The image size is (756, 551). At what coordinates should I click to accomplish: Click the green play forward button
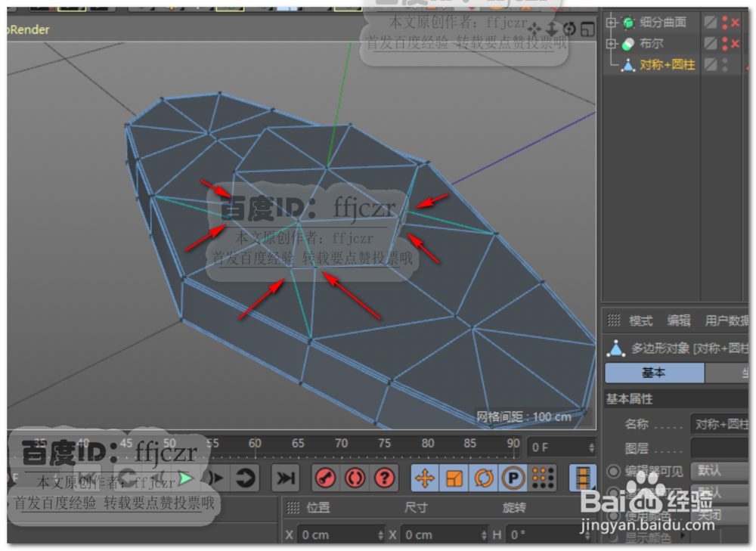pyautogui.click(x=186, y=478)
